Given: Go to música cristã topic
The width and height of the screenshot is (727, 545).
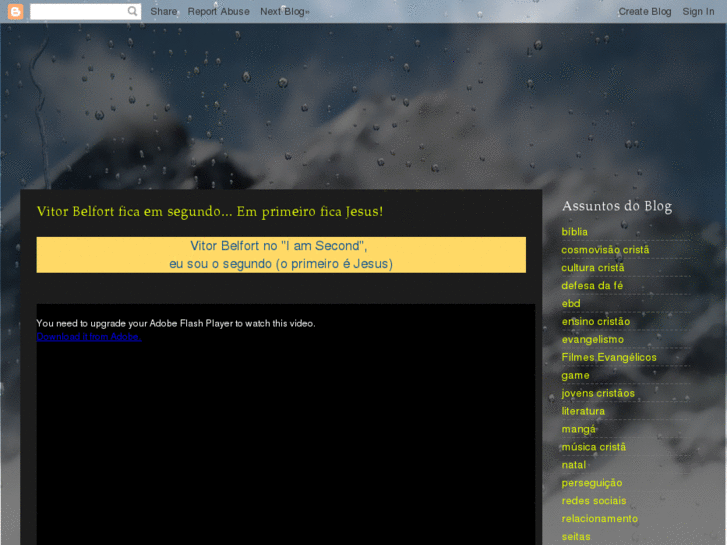Looking at the screenshot, I should [x=593, y=447].
